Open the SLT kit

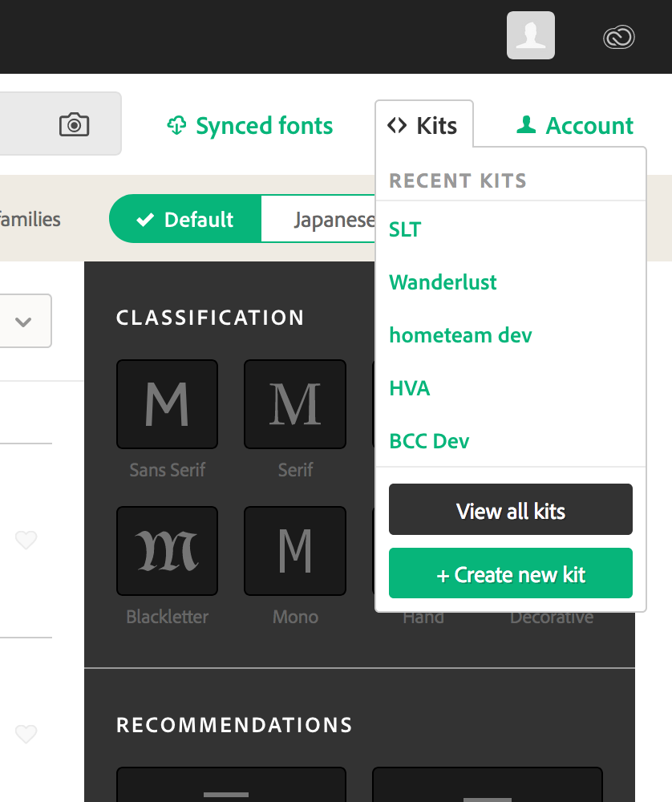[405, 229]
